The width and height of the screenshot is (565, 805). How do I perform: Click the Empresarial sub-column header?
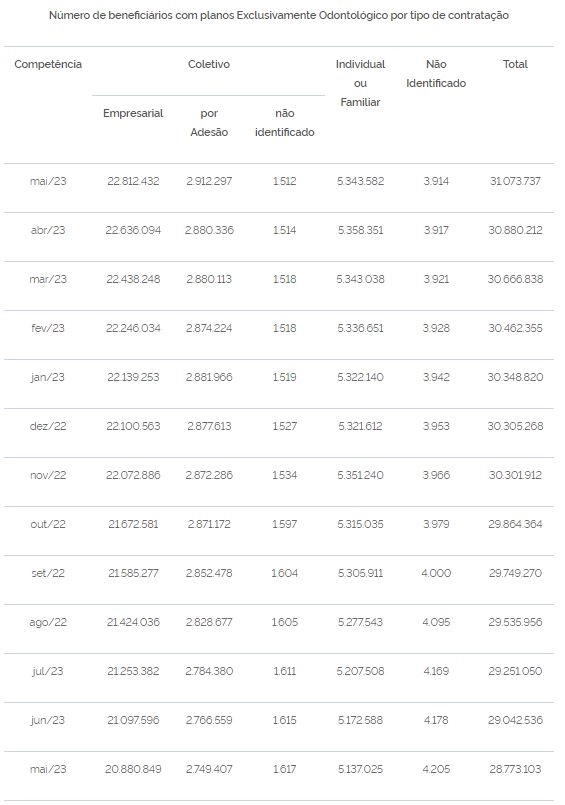[x=133, y=113]
